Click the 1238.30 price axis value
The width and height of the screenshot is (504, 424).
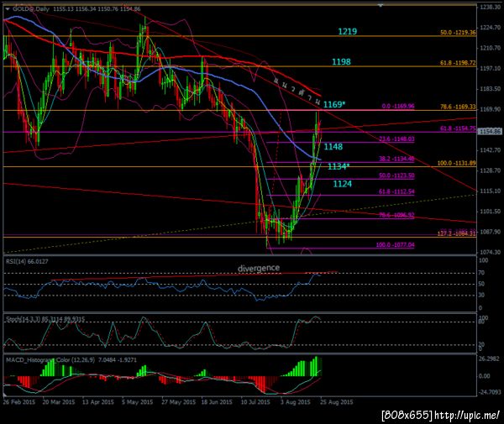coord(491,7)
